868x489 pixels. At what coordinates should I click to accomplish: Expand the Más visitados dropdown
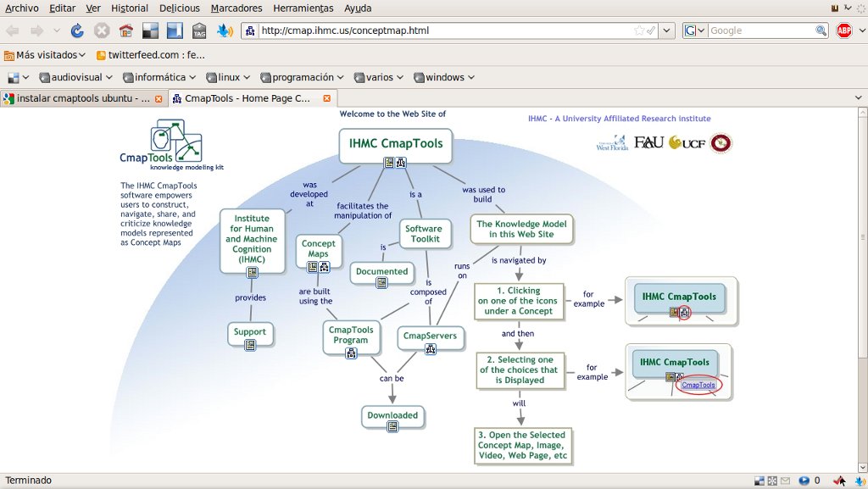point(44,55)
